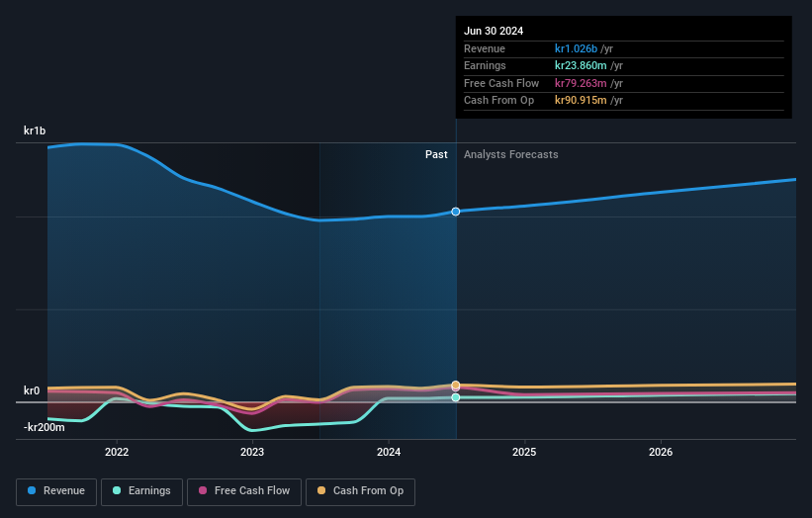Click the kr1.026b revenue value

tap(576, 48)
